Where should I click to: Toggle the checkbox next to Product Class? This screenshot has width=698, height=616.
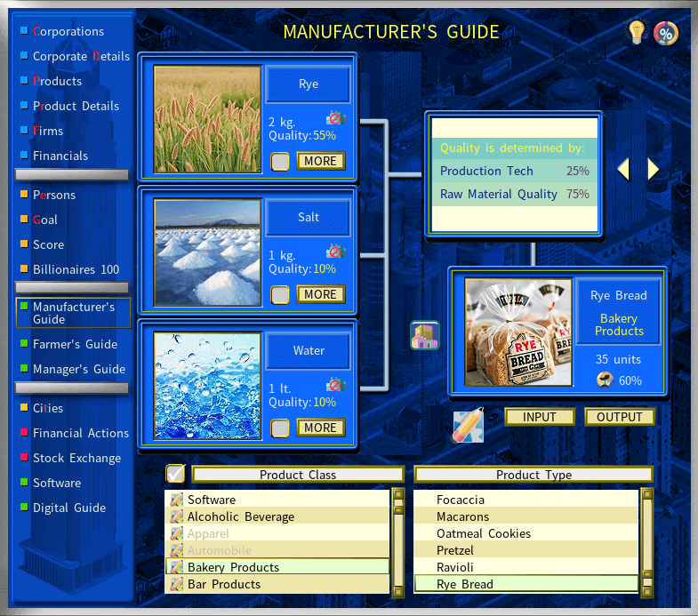tap(176, 473)
